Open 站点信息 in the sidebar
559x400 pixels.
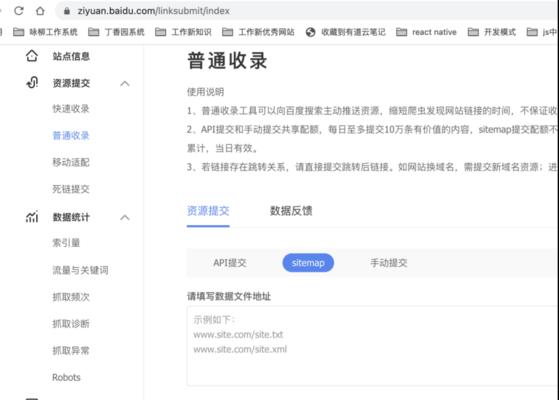[x=71, y=56]
